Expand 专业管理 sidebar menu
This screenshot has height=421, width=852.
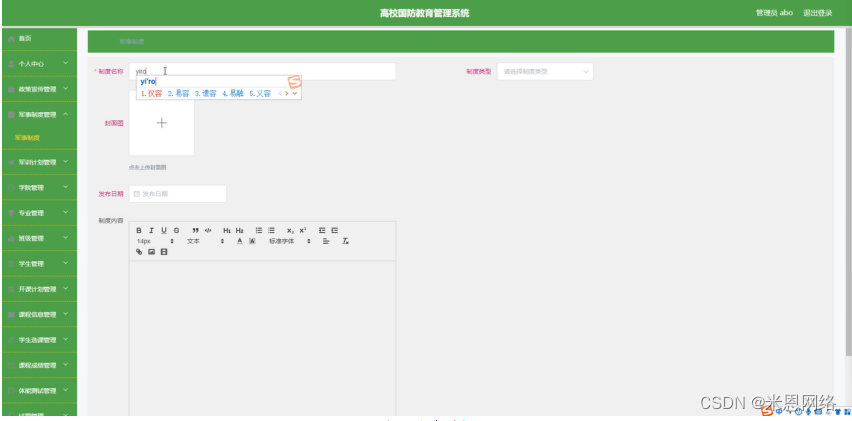[x=39, y=213]
